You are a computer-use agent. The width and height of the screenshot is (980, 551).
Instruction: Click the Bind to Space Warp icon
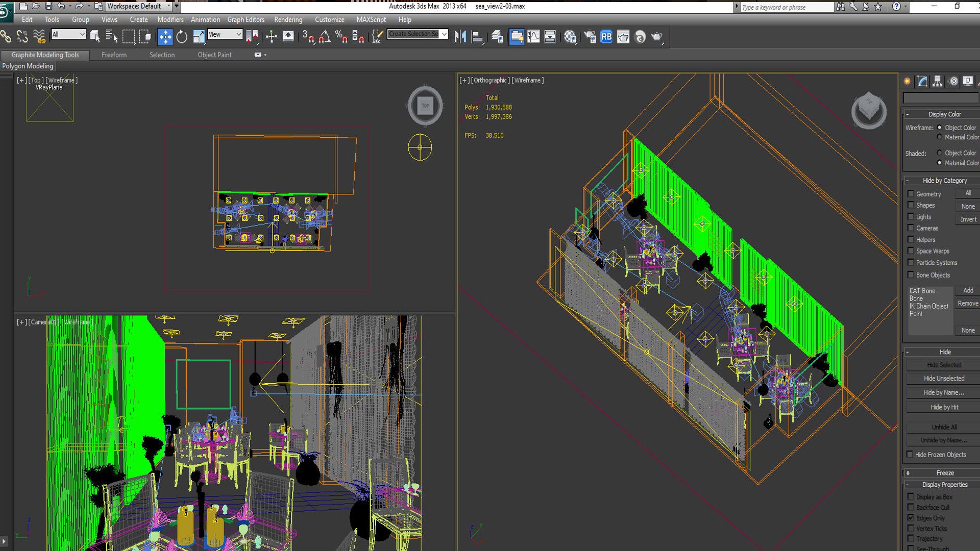[x=39, y=37]
